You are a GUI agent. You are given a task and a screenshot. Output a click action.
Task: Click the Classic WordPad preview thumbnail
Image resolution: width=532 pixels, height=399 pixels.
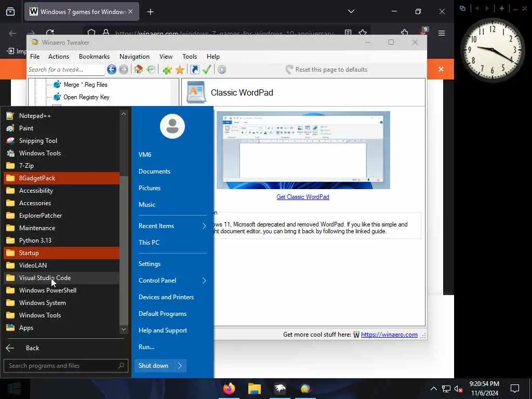tap(303, 150)
